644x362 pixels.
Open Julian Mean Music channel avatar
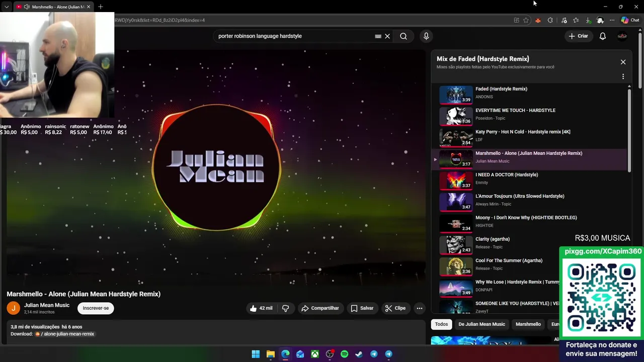click(14, 308)
